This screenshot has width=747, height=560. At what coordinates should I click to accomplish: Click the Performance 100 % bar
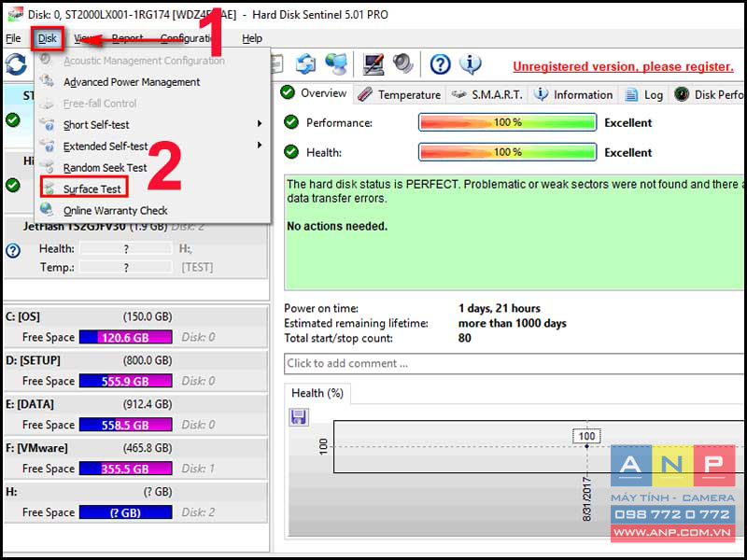pos(507,122)
